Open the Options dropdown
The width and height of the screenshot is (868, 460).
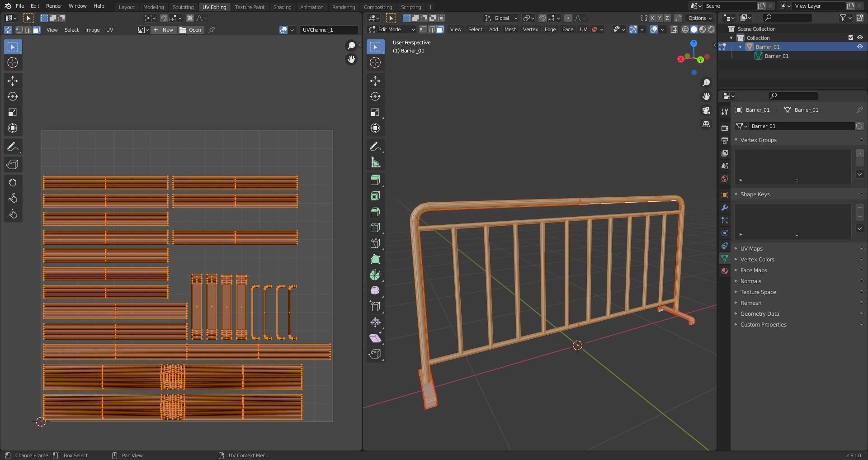pos(700,18)
